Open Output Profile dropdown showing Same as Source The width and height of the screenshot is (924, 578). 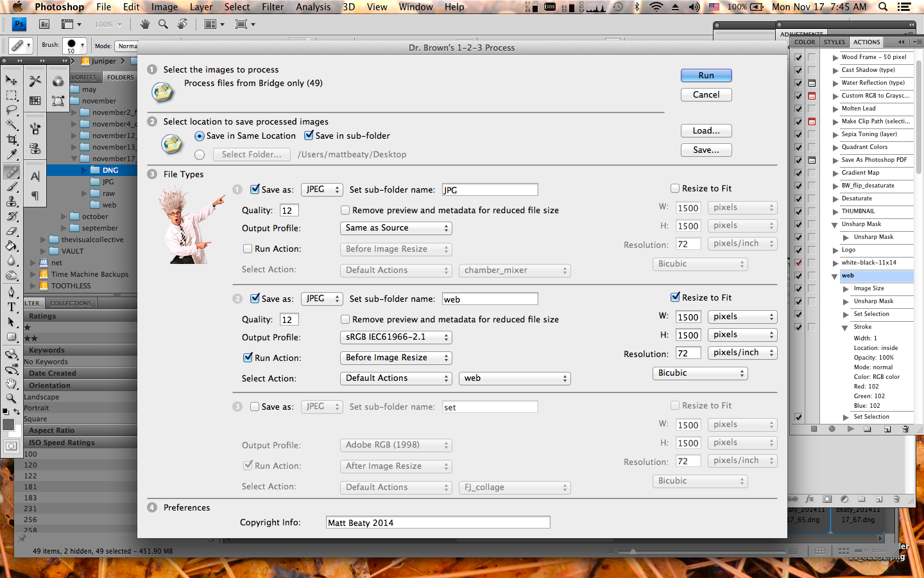tap(396, 228)
